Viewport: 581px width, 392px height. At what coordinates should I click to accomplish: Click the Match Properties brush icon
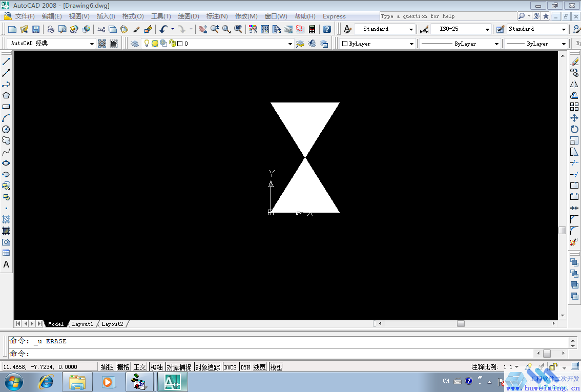pyautogui.click(x=136, y=29)
